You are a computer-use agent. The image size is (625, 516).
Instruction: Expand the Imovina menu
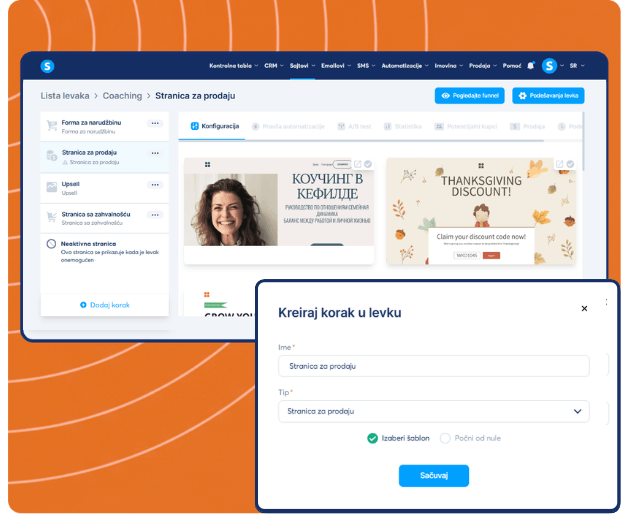(x=449, y=66)
